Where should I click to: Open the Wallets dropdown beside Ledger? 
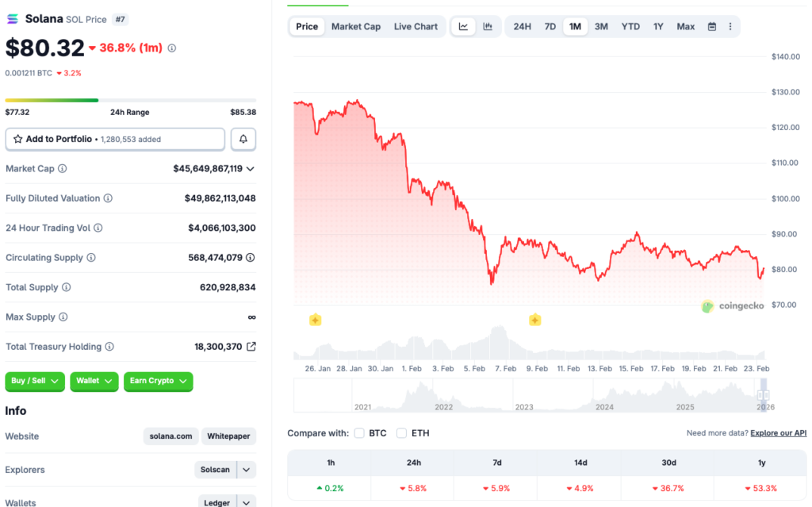[246, 501]
